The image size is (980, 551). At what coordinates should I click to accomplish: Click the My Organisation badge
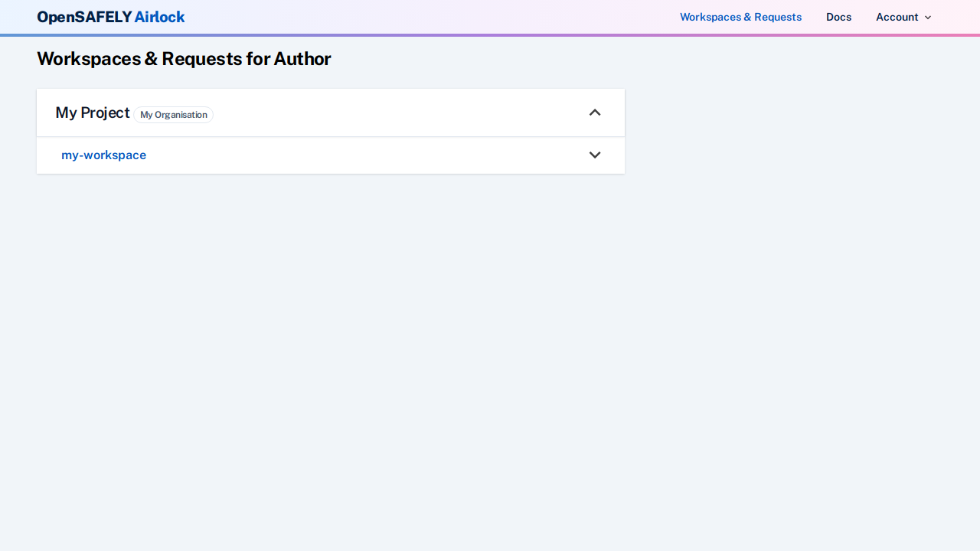[173, 115]
